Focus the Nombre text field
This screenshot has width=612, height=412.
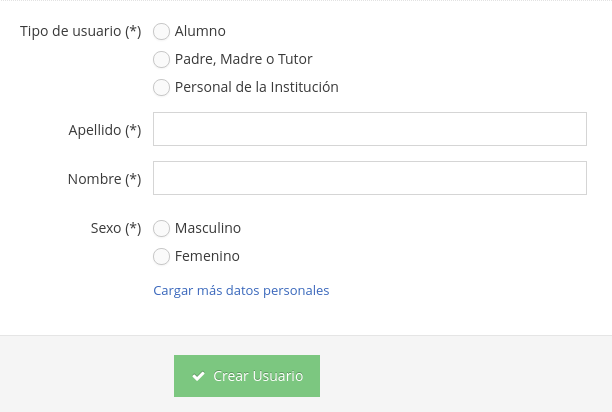[x=370, y=178]
